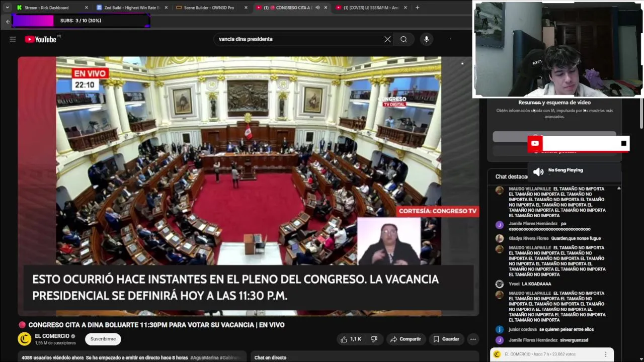Click the SUBS 3 / 10 progress bar

coord(81,21)
